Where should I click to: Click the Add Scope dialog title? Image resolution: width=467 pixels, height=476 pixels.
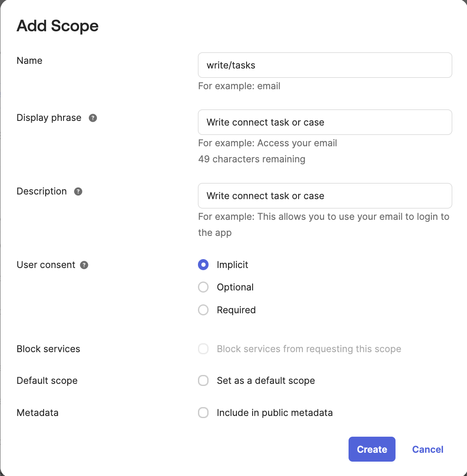point(58,26)
